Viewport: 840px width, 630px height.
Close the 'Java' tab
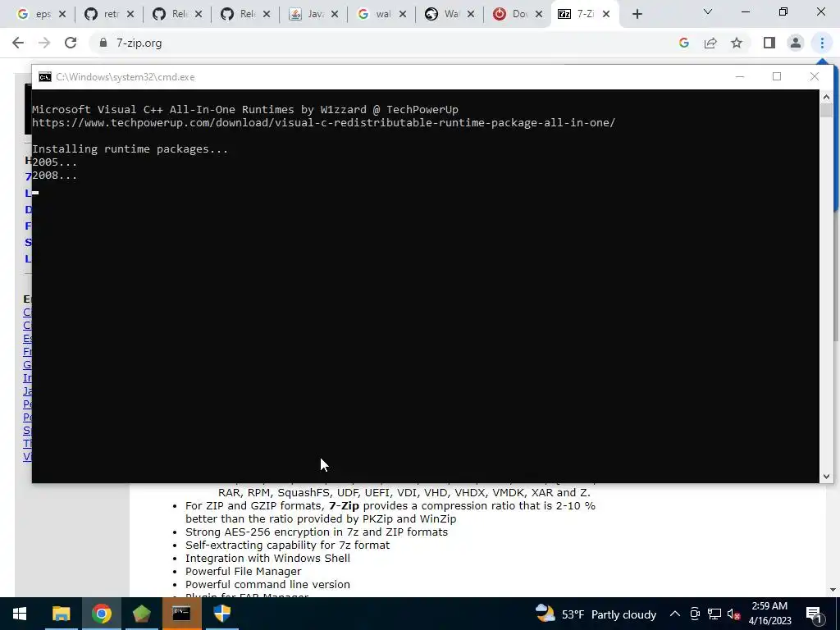click(x=335, y=15)
